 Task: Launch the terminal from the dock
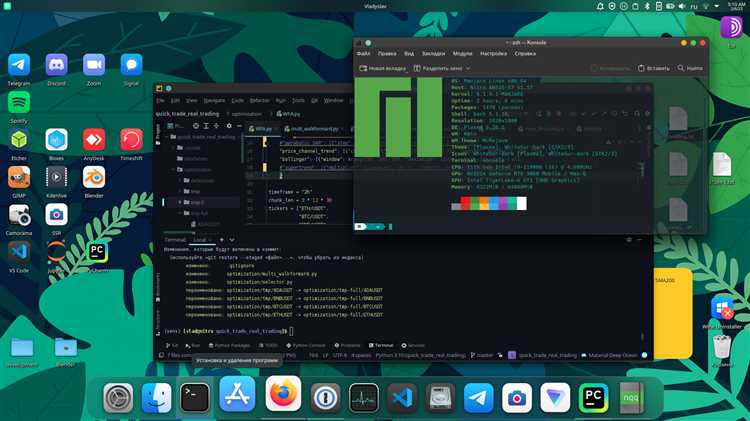click(195, 398)
